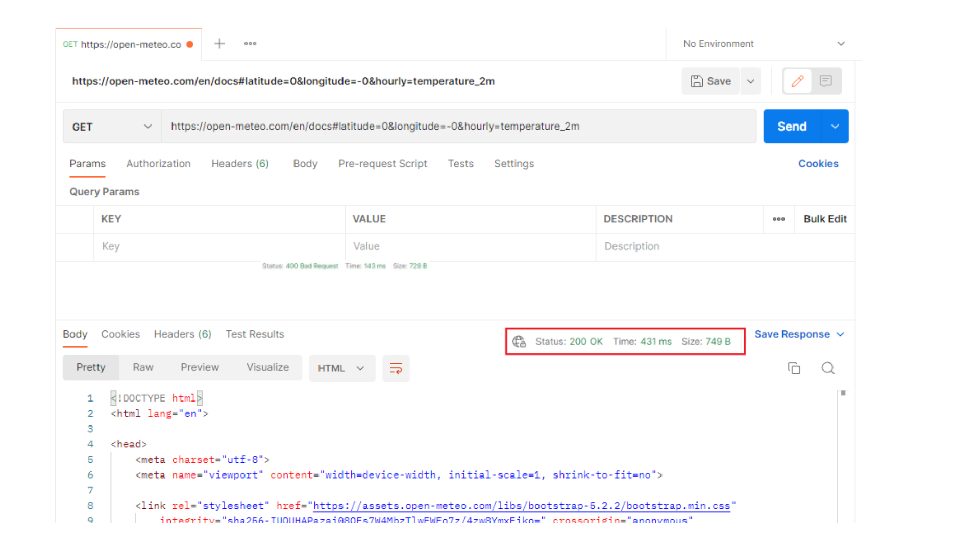The height and width of the screenshot is (551, 980).
Task: Click the Save button
Action: 710,81
